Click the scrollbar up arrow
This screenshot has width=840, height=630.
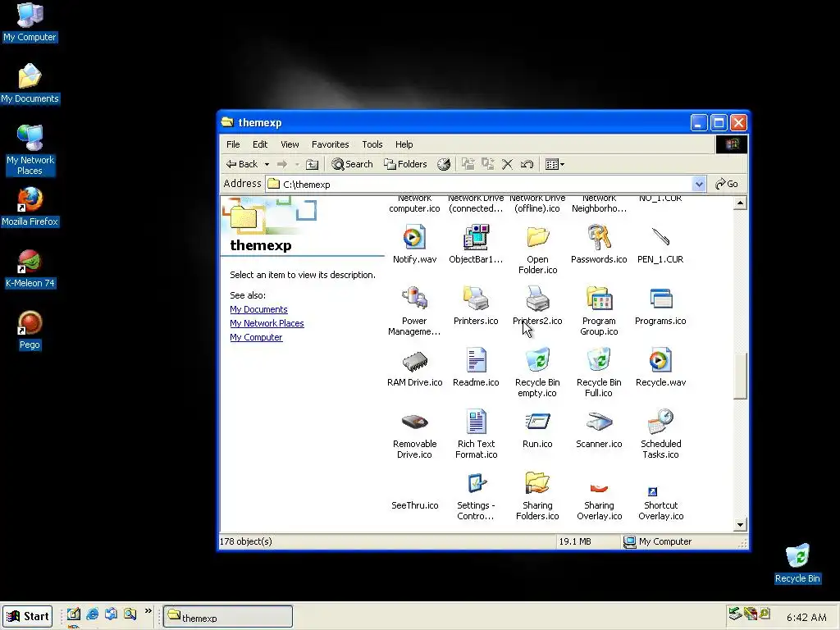point(740,203)
